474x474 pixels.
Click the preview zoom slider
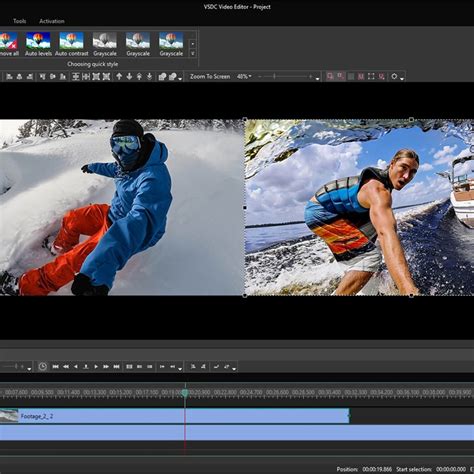point(285,77)
